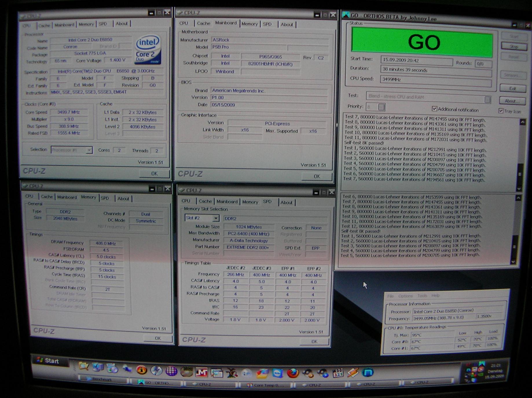Click down arrow of the lower Orthos log scrollbar

513,261
